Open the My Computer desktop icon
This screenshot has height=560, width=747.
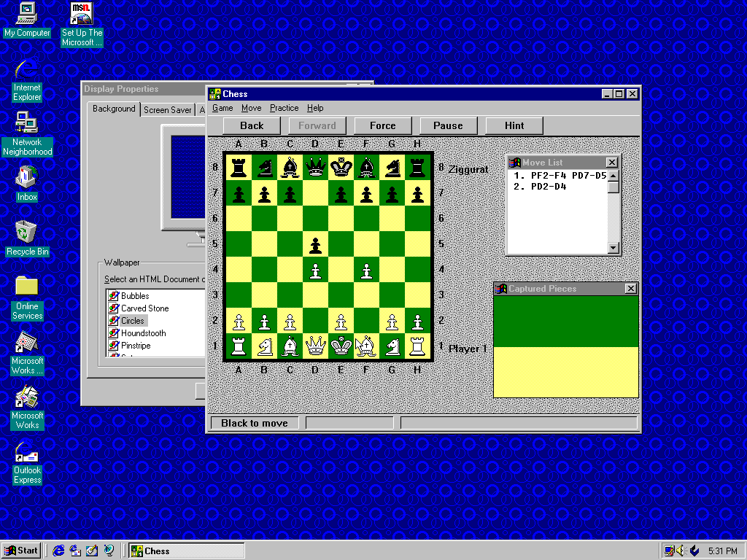(27, 20)
